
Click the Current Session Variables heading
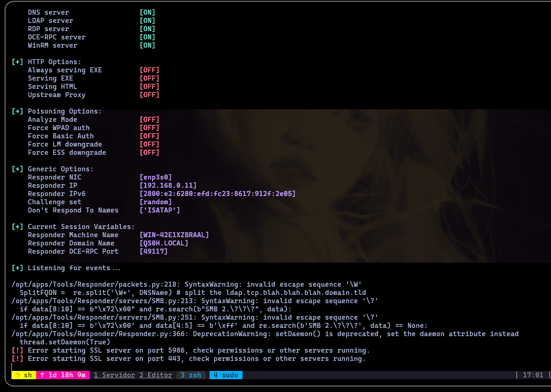click(81, 227)
